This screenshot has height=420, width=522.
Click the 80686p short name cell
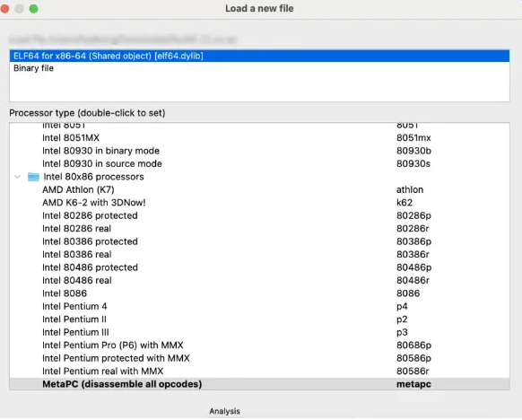coord(413,346)
